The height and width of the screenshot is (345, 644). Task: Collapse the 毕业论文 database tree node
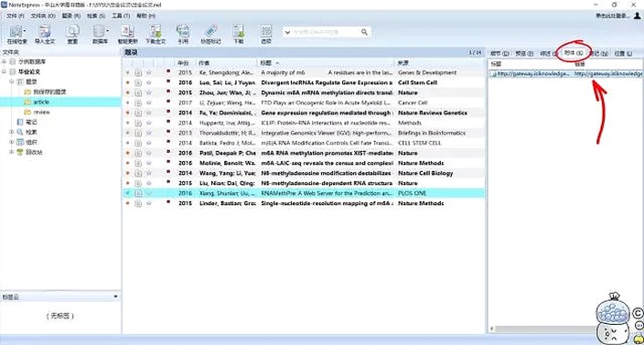click(4, 72)
